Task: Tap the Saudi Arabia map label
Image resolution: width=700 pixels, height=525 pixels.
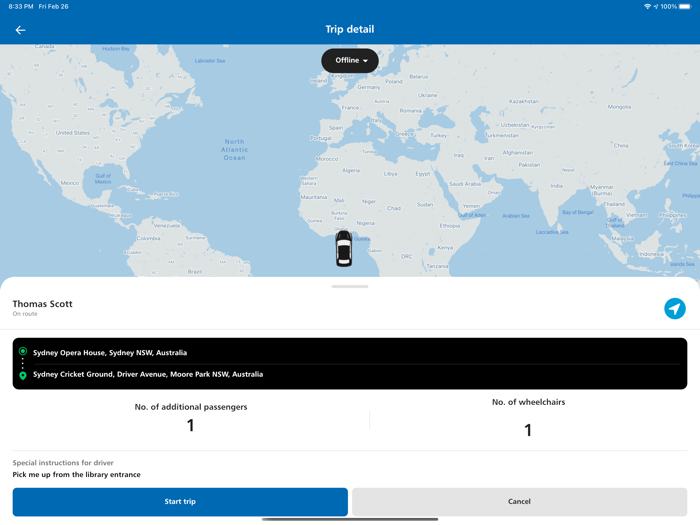Action: pyautogui.click(x=465, y=184)
